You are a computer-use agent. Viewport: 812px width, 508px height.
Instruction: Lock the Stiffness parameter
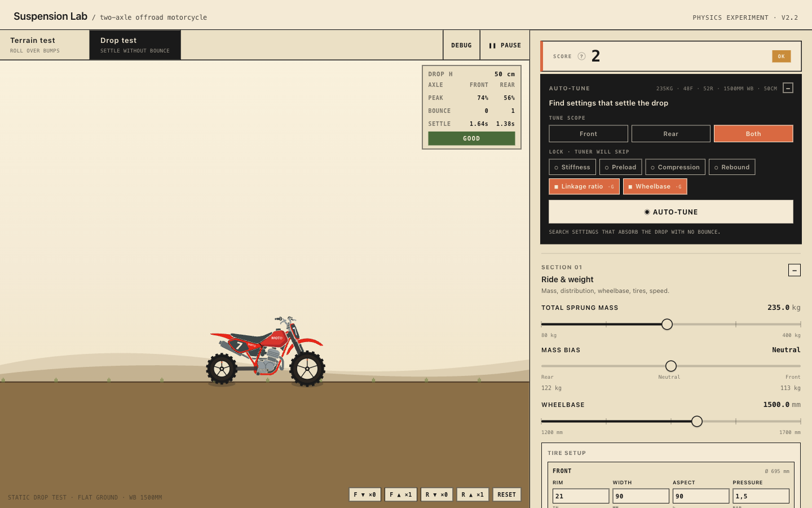click(x=572, y=167)
